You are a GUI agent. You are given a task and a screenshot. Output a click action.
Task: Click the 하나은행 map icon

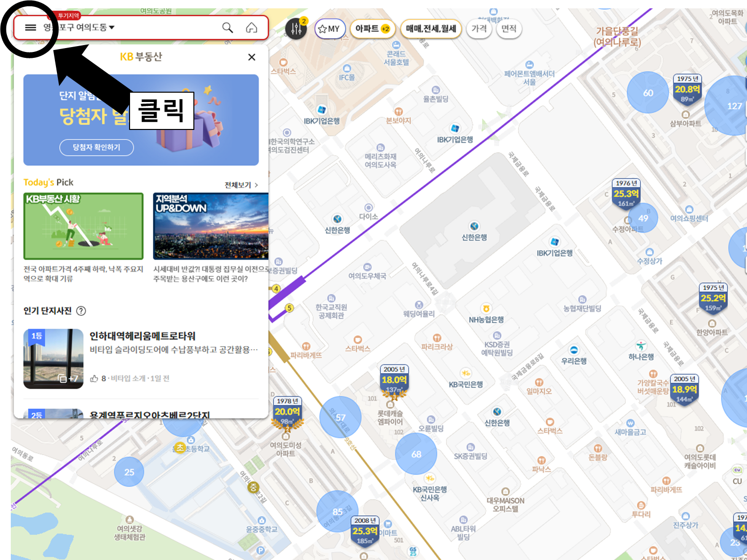[641, 346]
